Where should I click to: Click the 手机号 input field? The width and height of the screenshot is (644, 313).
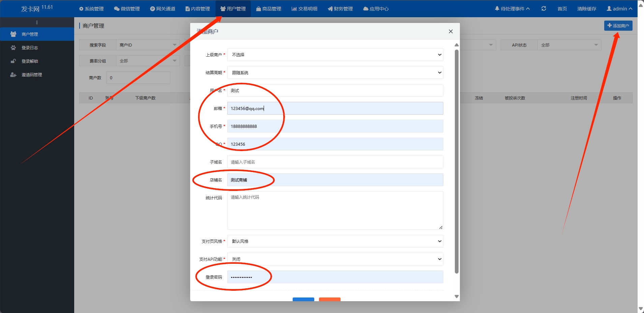click(x=335, y=126)
